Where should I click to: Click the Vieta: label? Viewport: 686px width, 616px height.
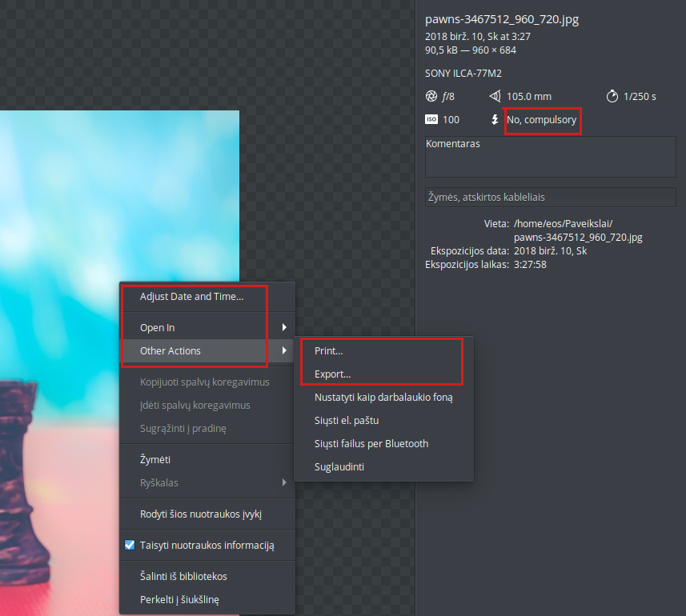tap(496, 223)
